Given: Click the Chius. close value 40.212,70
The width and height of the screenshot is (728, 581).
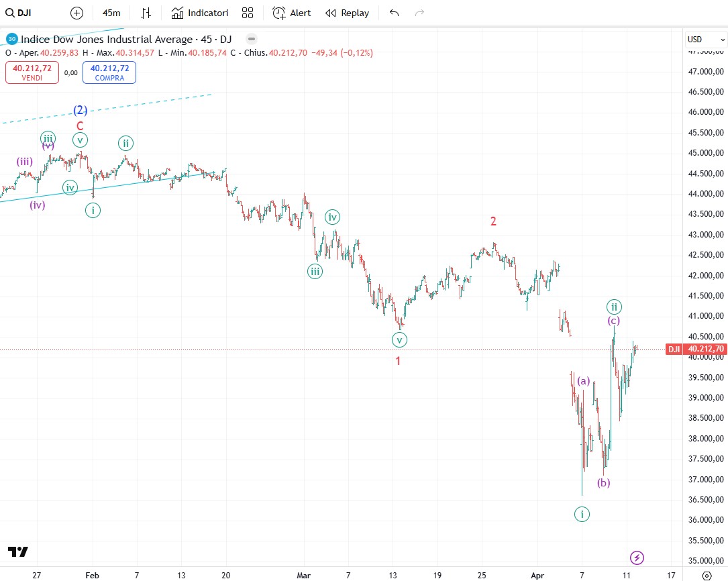Looking at the screenshot, I should (x=288, y=53).
